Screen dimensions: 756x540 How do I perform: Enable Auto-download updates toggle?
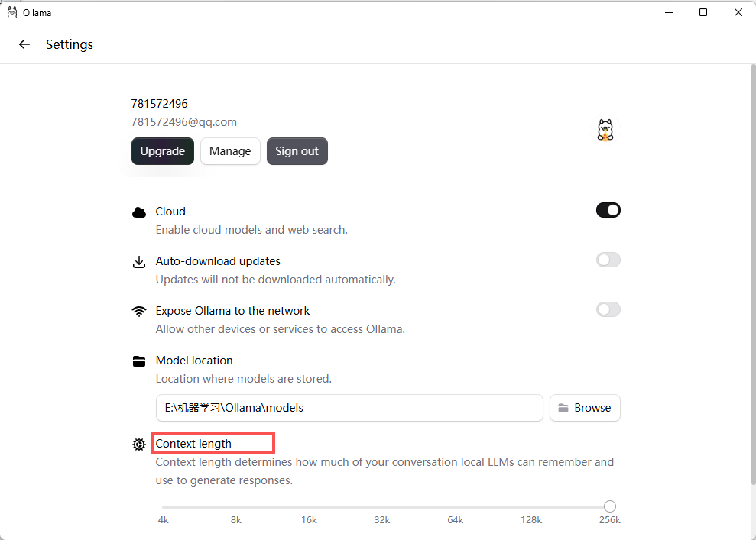(608, 260)
